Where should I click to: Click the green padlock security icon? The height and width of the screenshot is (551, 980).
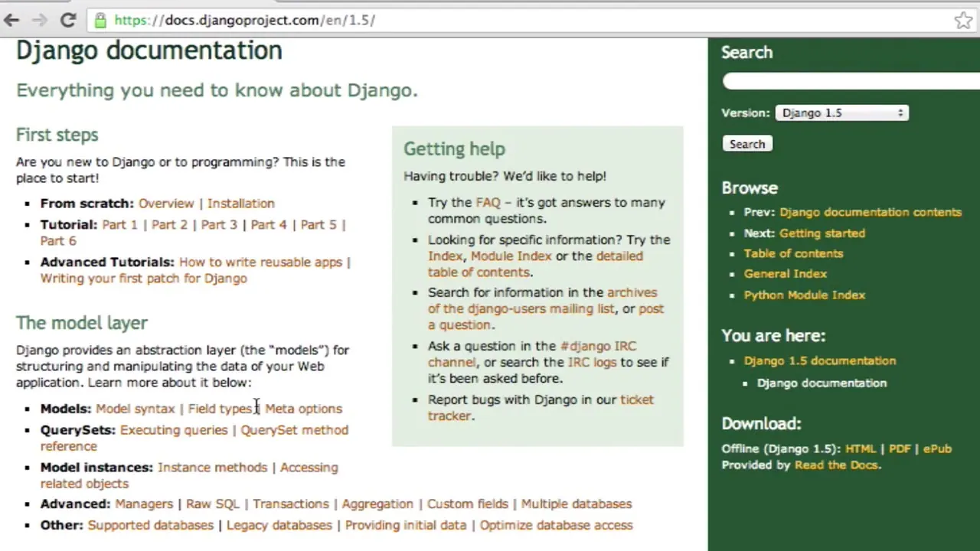(100, 21)
